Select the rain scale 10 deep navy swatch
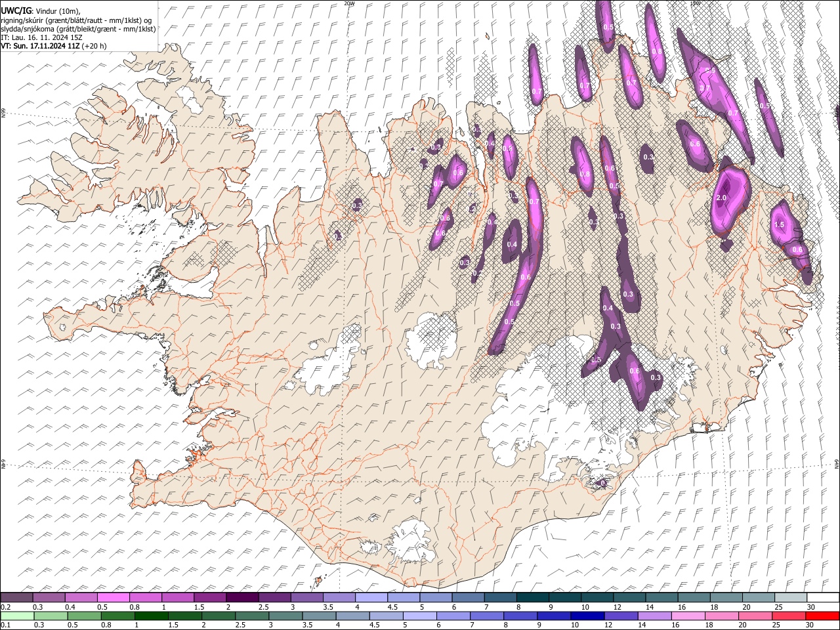The height and width of the screenshot is (630, 840). pos(588,616)
